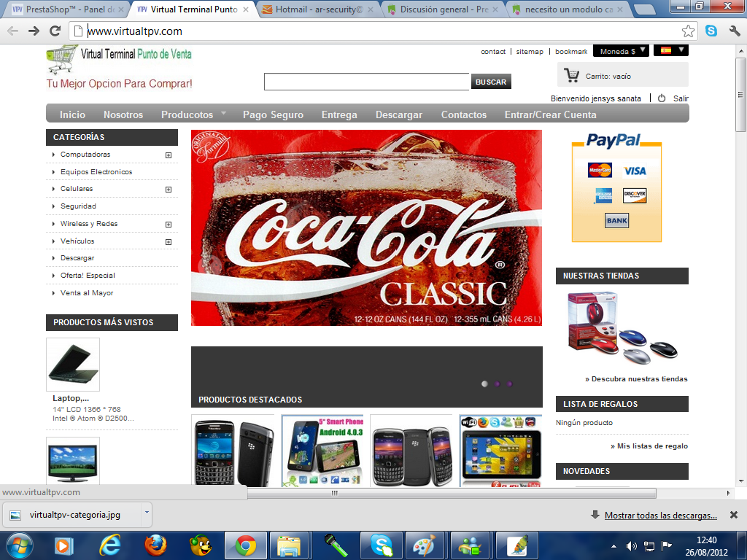This screenshot has width=747, height=560.
Task: Open the Action Center flag icon
Action: [x=666, y=545]
